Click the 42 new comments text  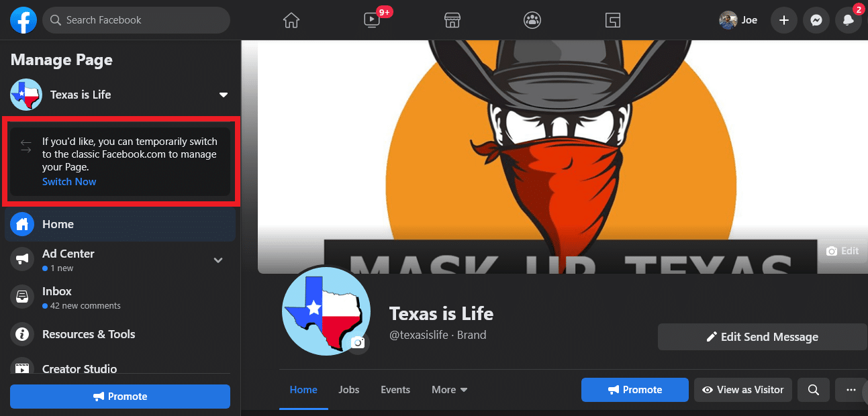click(85, 306)
